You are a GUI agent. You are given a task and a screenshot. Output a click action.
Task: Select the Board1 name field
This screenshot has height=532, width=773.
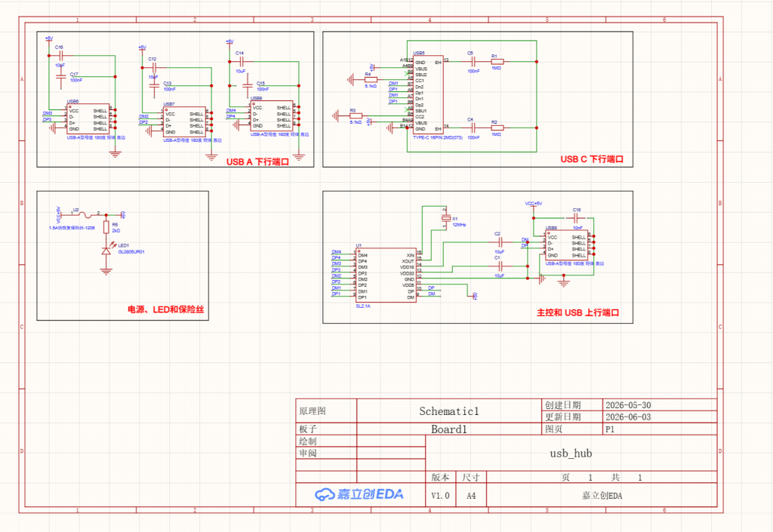[449, 429]
